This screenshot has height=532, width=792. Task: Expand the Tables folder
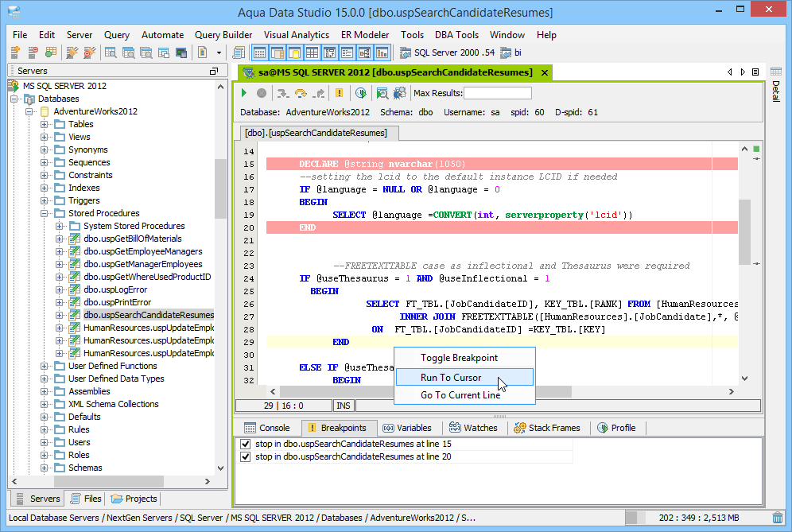pyautogui.click(x=45, y=124)
